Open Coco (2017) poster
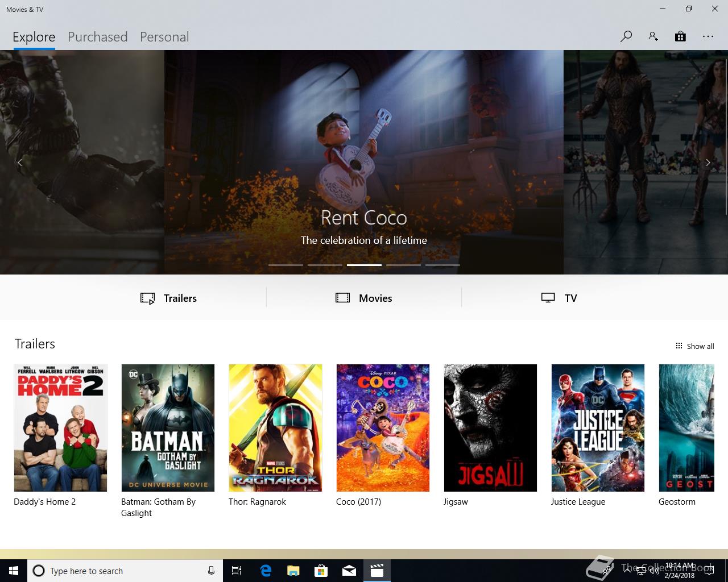Image resolution: width=728 pixels, height=582 pixels. pyautogui.click(x=383, y=428)
